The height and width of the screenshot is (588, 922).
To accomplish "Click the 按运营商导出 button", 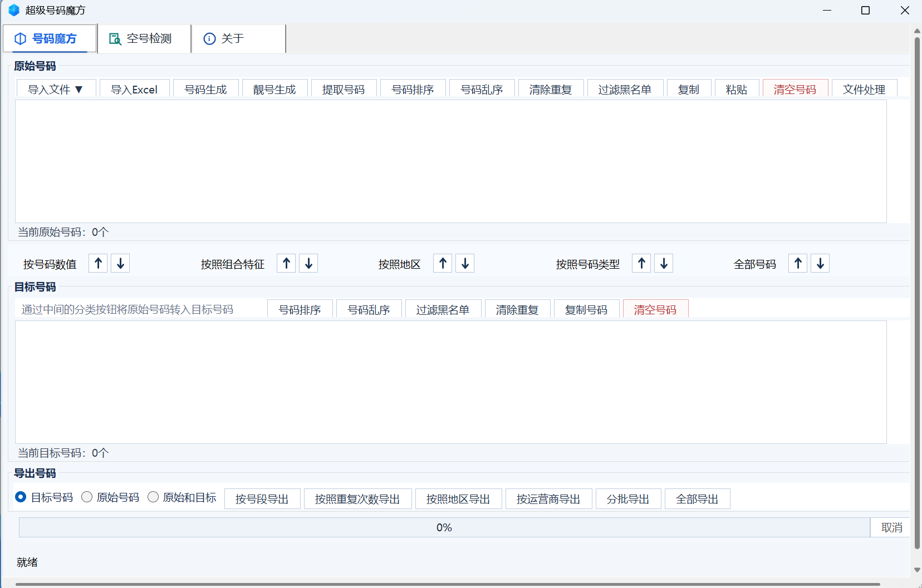I will tap(548, 499).
